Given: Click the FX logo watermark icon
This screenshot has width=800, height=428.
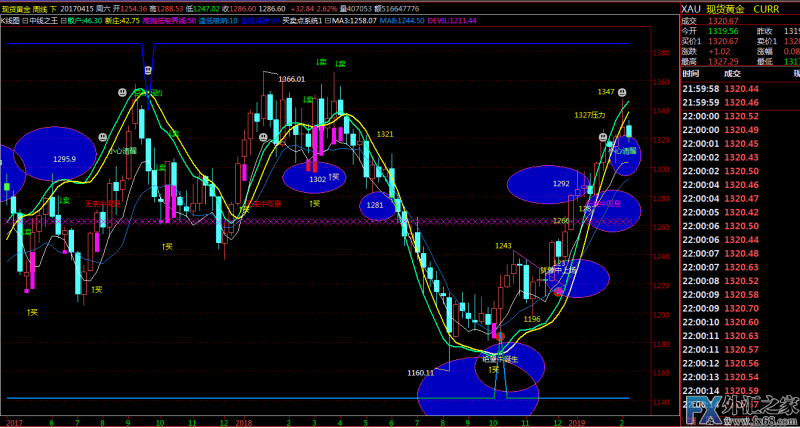Looking at the screenshot, I should pos(700,409).
